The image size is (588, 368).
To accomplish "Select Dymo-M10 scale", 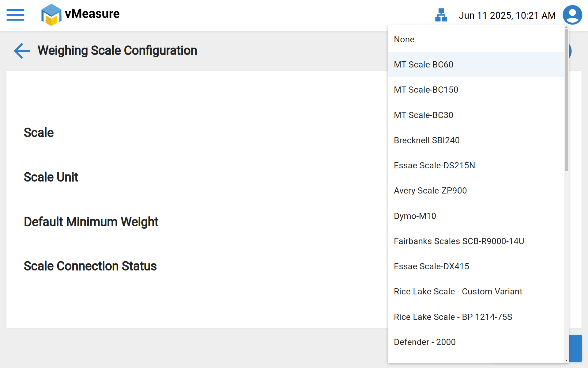I will (x=415, y=216).
